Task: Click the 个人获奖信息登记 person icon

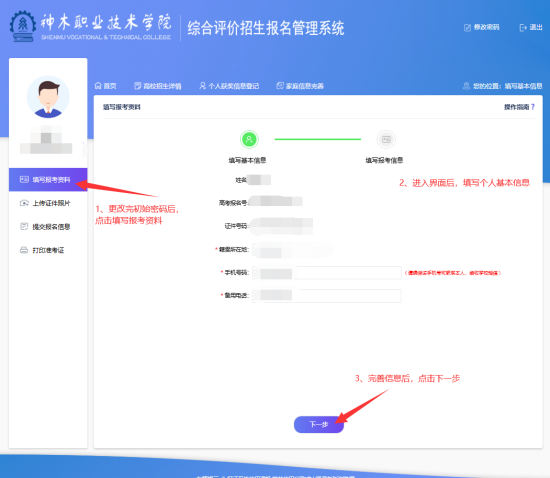Action: pyautogui.click(x=202, y=86)
